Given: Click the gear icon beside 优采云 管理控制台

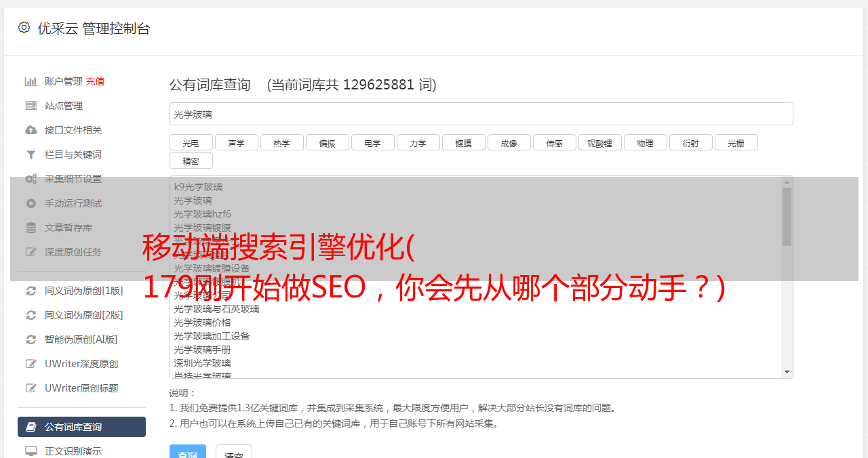Looking at the screenshot, I should 24,28.
